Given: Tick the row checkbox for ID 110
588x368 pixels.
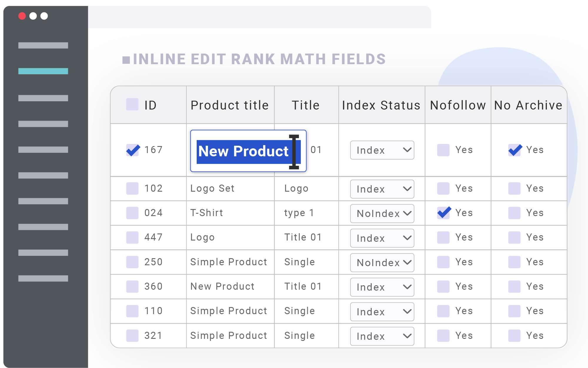Looking at the screenshot, I should coord(132,311).
